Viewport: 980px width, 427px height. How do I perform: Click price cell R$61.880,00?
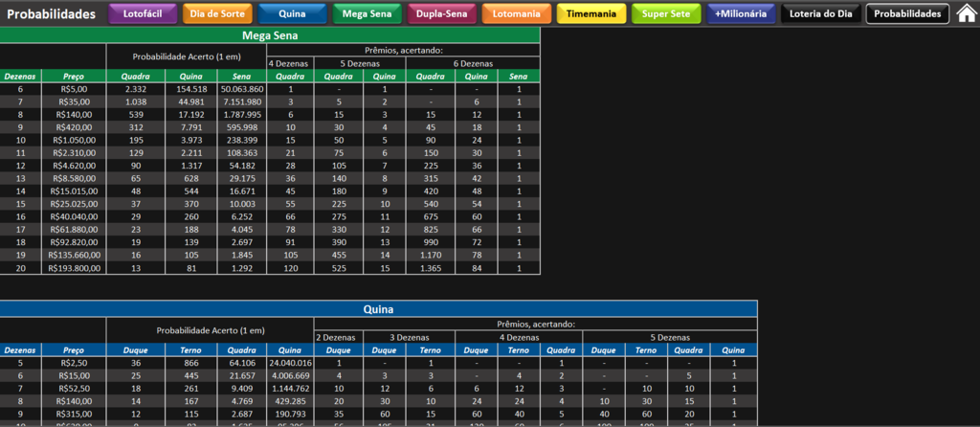[75, 230]
